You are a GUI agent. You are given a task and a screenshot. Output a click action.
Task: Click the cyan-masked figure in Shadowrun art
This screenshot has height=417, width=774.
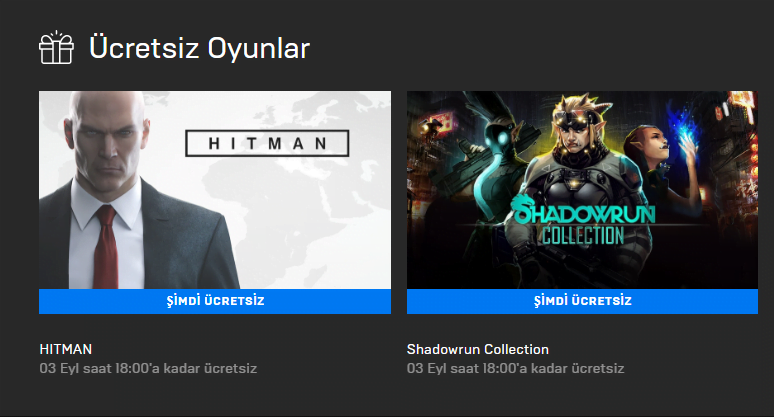pos(494,163)
